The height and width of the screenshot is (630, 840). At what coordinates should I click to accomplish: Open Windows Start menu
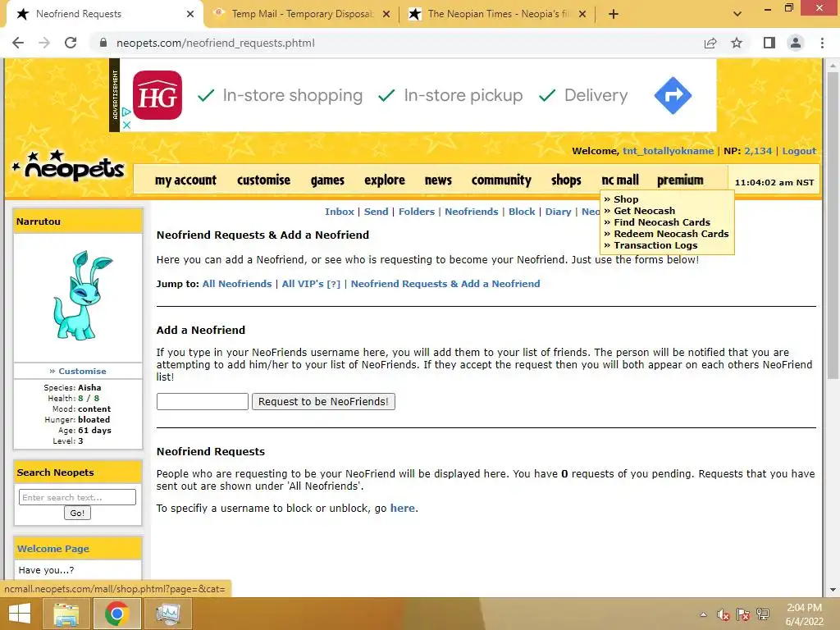tap(20, 614)
